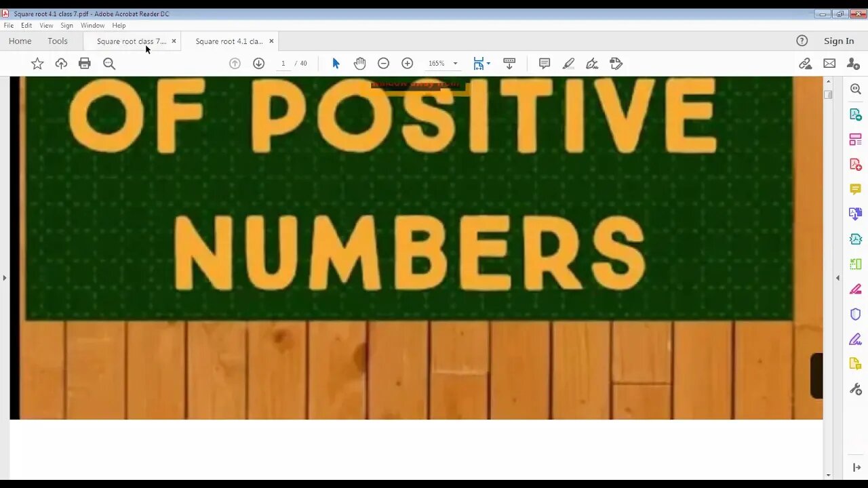Screen dimensions: 868x488
Task: Upload the file to Document Cloud
Action: 61,64
